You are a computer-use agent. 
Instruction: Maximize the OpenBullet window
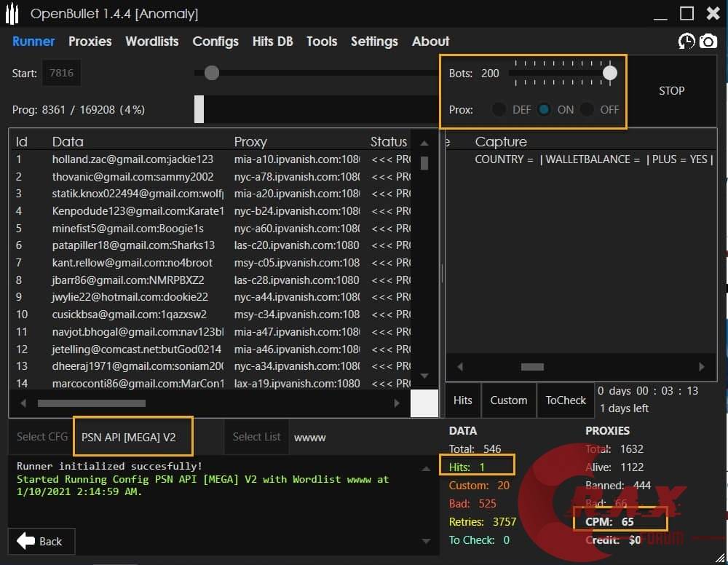687,13
